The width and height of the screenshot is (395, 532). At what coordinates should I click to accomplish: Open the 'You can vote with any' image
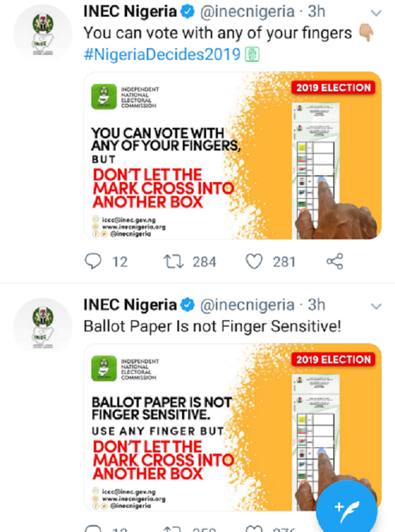tap(233, 156)
